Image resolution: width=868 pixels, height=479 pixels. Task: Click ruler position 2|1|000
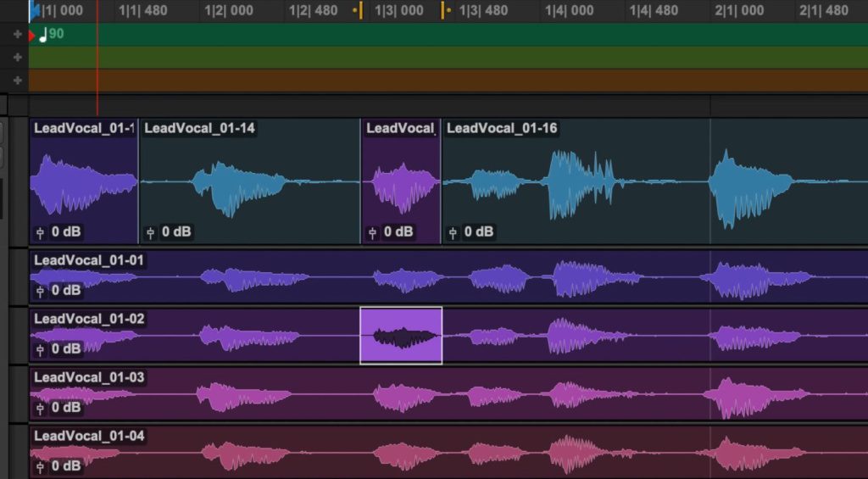[738, 10]
